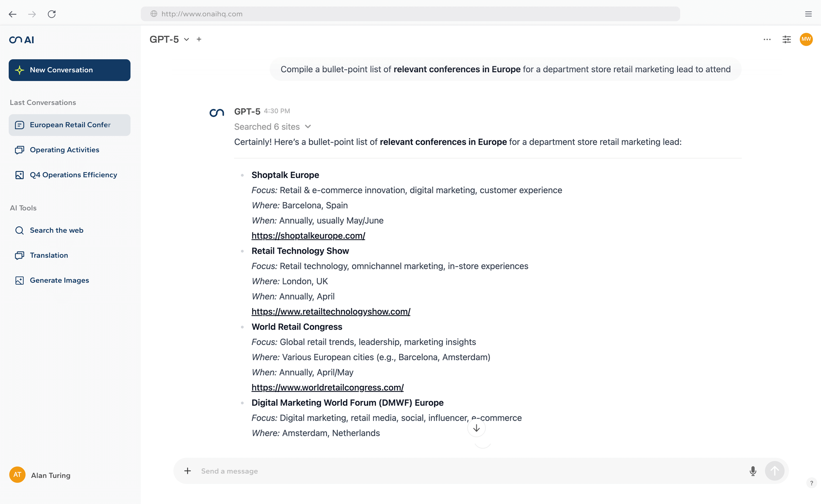Click the MW profile avatar

pos(806,39)
